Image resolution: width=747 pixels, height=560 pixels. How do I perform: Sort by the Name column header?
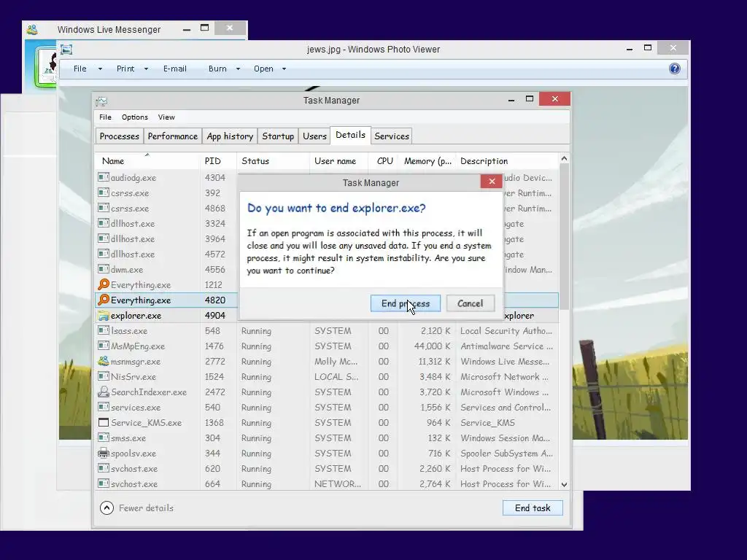[x=147, y=161]
